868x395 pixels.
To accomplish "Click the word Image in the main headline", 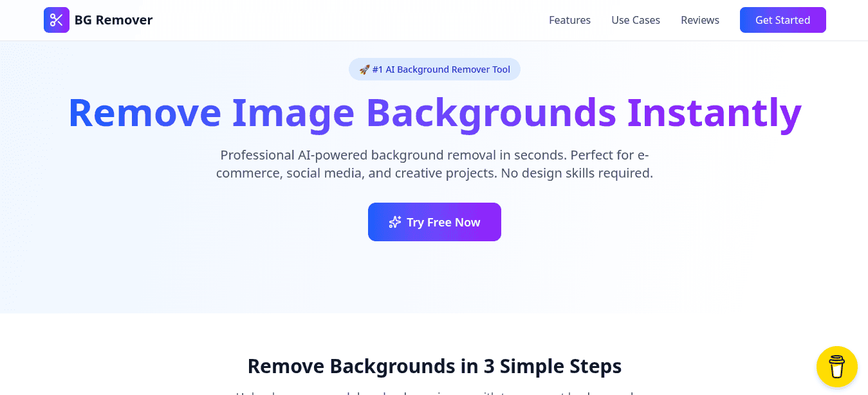I will tap(293, 113).
